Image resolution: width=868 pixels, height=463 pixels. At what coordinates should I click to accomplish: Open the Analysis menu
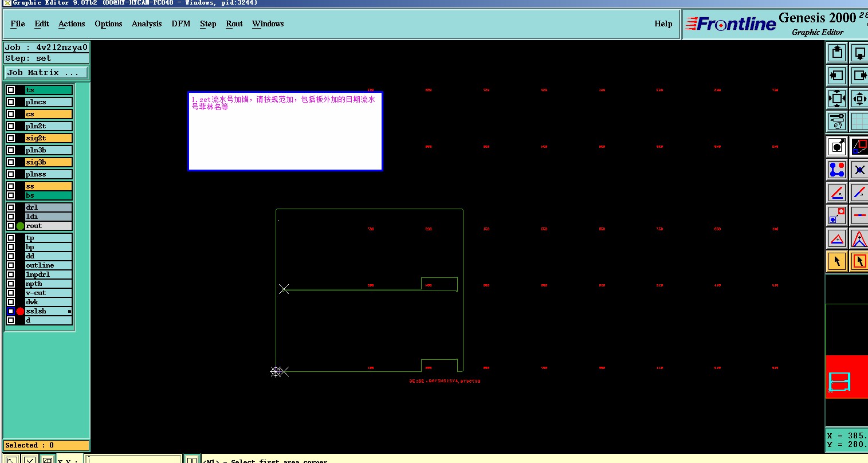[147, 23]
